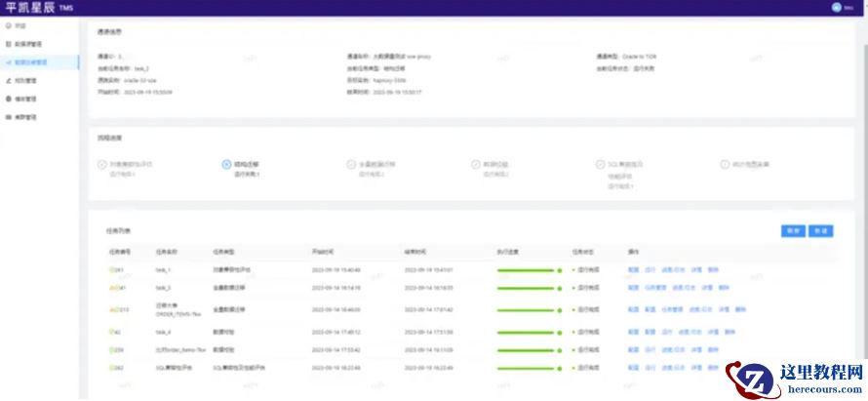
Task: Open 详情 link in the 迁移大表 row
Action: (724, 309)
